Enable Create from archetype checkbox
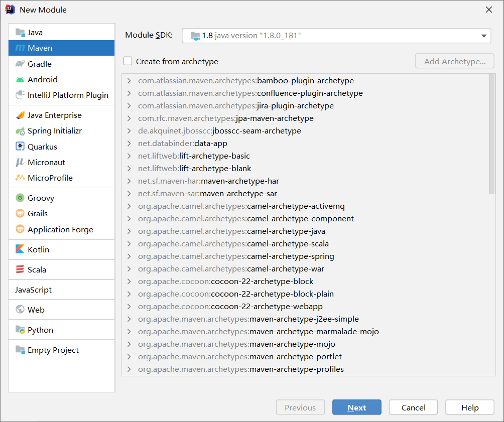 (x=128, y=61)
